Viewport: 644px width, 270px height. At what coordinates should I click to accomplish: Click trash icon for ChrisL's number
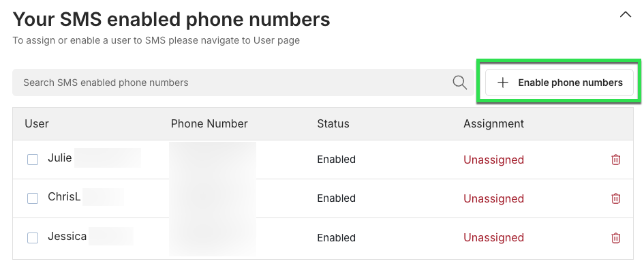click(x=615, y=198)
